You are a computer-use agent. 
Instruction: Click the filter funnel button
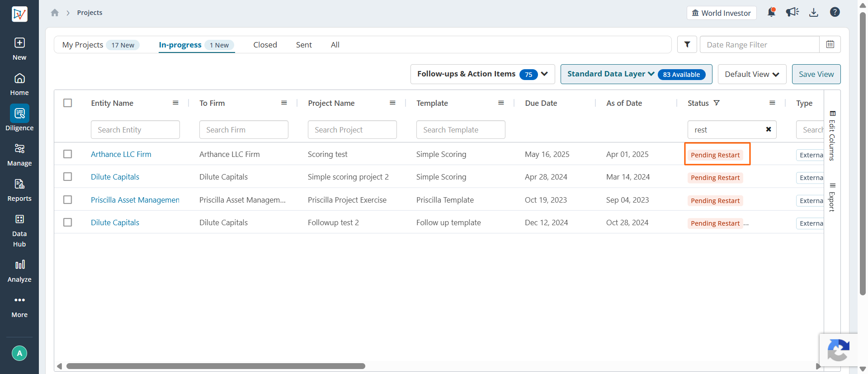(x=687, y=44)
